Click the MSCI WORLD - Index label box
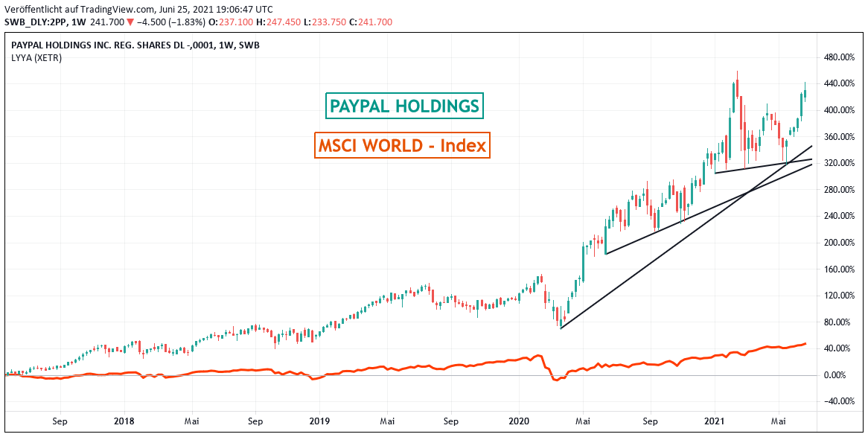868x437 pixels. [x=402, y=145]
